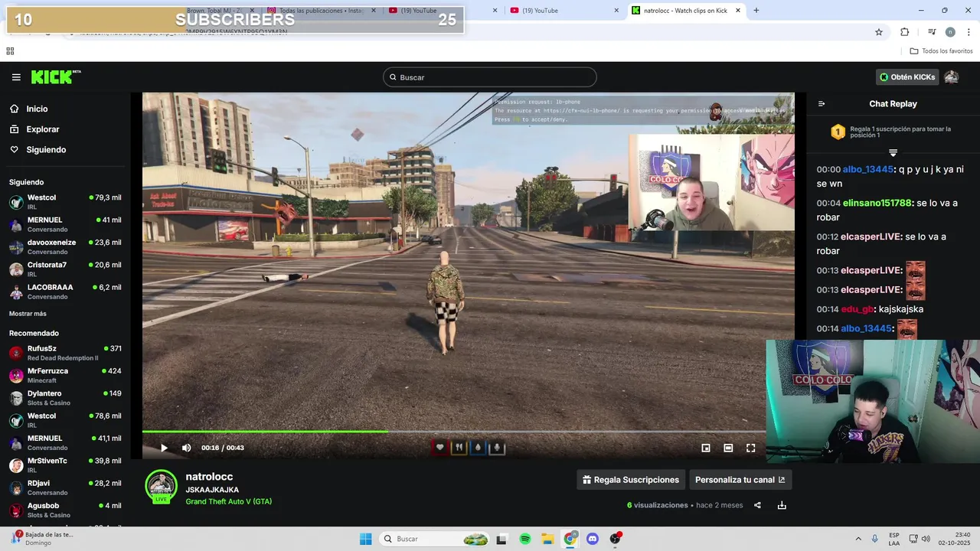The image size is (980, 551).
Task: Switch to natrolocc Kick browser tab
Action: click(x=685, y=11)
